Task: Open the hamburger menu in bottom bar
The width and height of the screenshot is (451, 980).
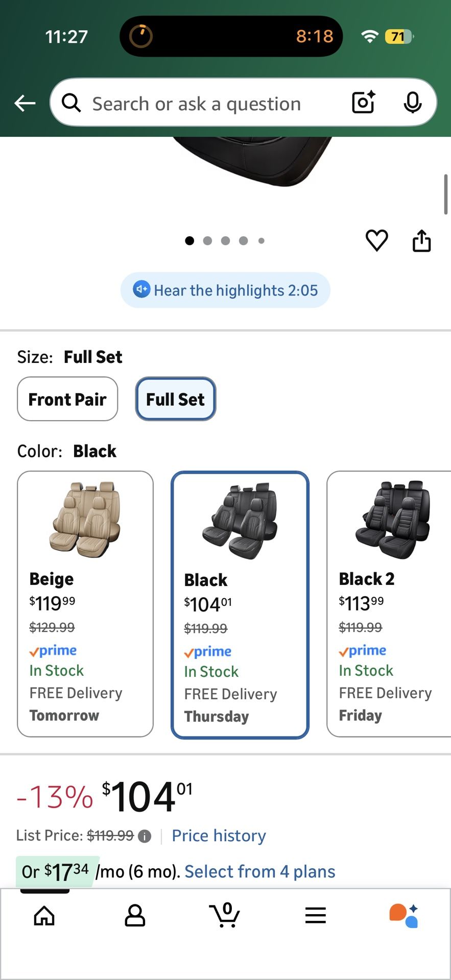Action: coord(315,915)
